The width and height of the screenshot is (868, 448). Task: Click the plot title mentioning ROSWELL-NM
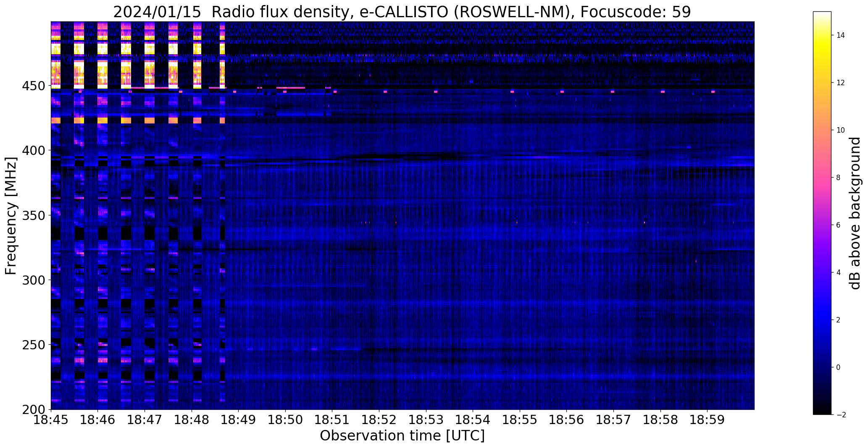pos(402,12)
